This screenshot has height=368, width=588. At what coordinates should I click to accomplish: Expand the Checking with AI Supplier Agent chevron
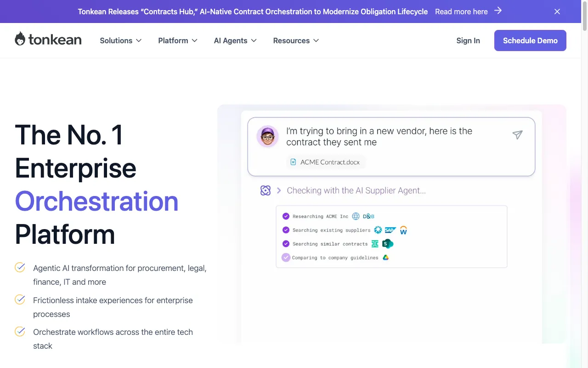(279, 190)
